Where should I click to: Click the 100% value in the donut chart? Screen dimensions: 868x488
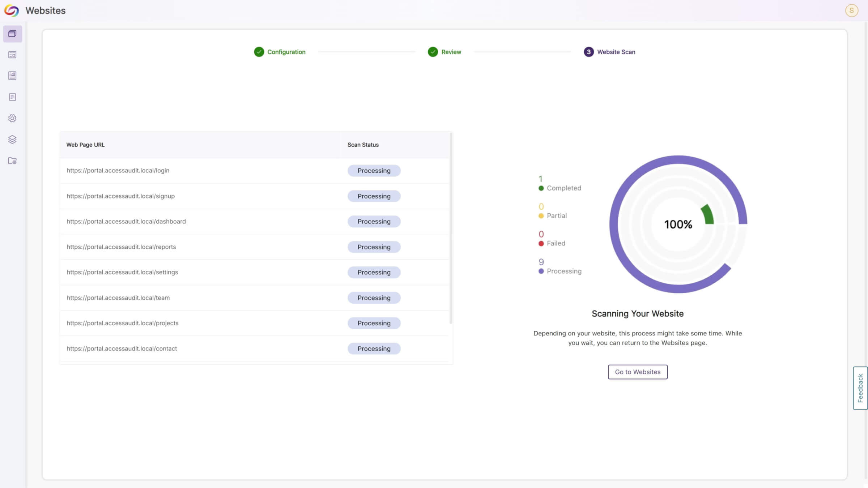[678, 224]
